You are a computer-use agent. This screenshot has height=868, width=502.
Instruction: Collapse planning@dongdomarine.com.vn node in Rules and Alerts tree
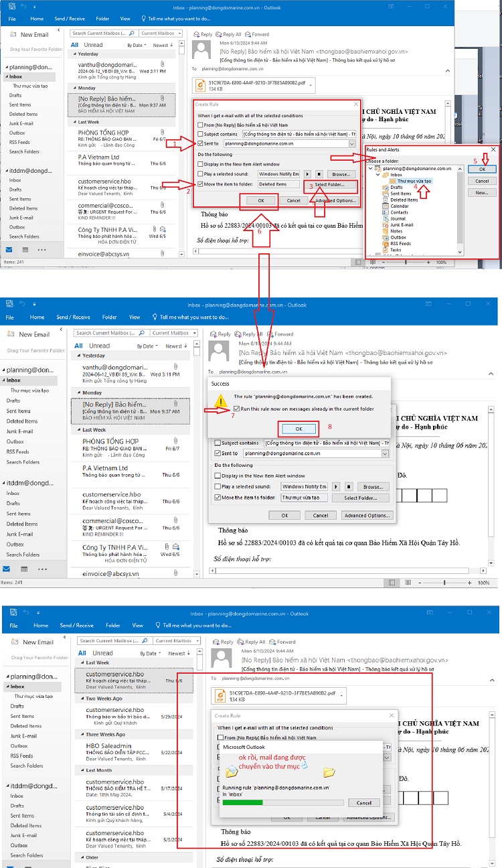pyautogui.click(x=370, y=168)
